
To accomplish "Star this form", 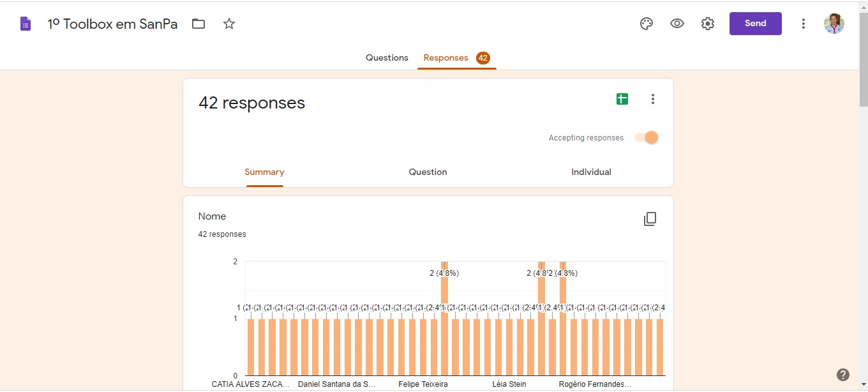I will tap(229, 24).
